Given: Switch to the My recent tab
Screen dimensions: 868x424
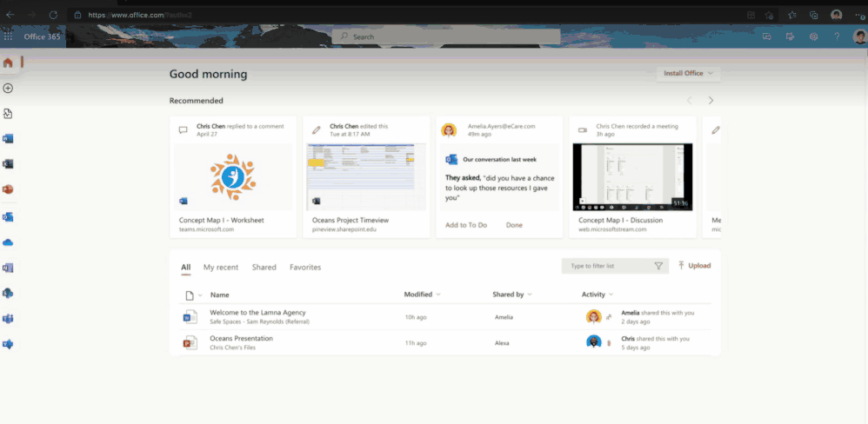Looking at the screenshot, I should click(221, 268).
